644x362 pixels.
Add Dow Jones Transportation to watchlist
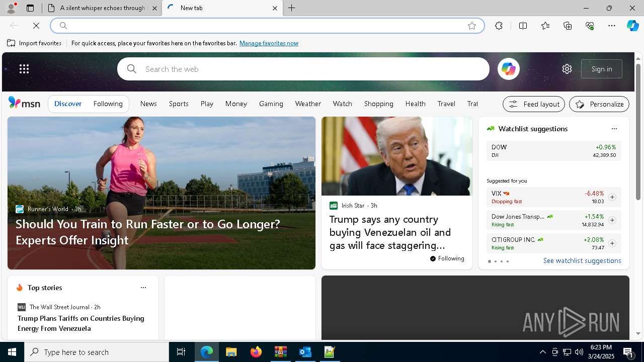tap(612, 220)
